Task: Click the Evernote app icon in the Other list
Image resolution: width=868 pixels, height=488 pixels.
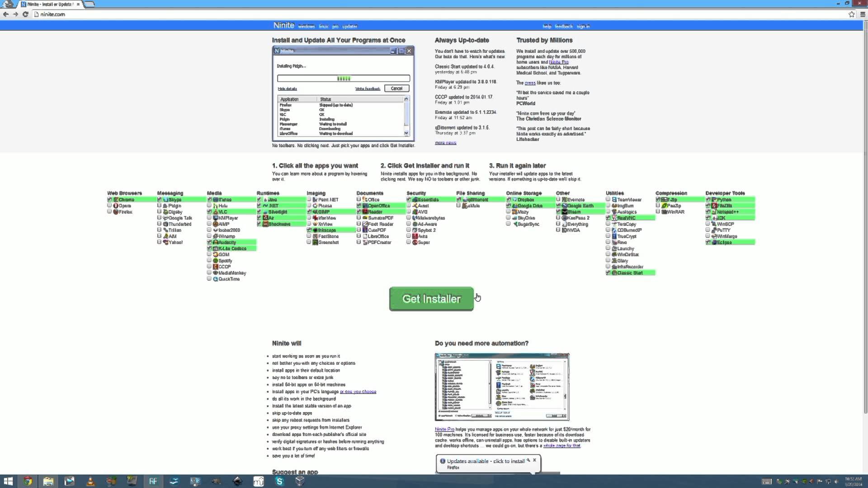Action: (x=564, y=200)
